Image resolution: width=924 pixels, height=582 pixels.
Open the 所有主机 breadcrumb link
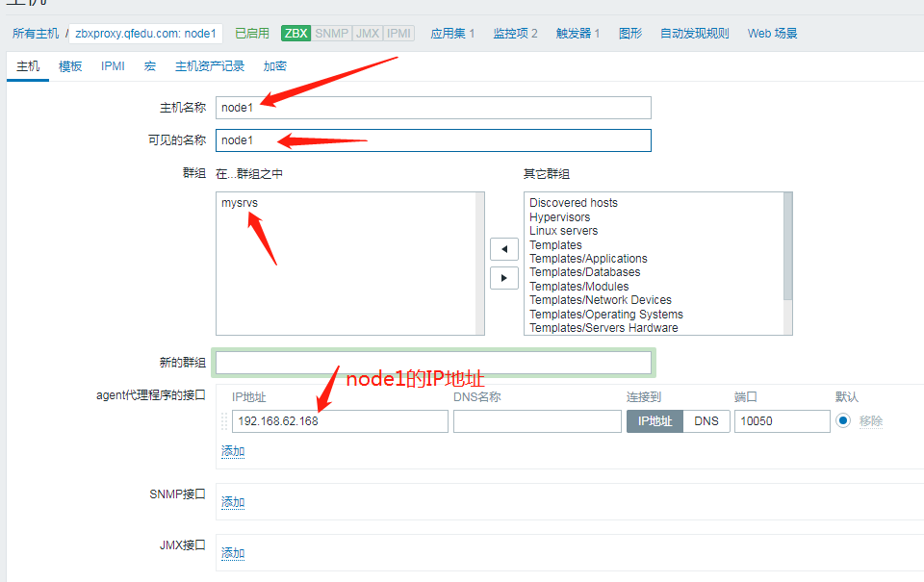click(36, 34)
